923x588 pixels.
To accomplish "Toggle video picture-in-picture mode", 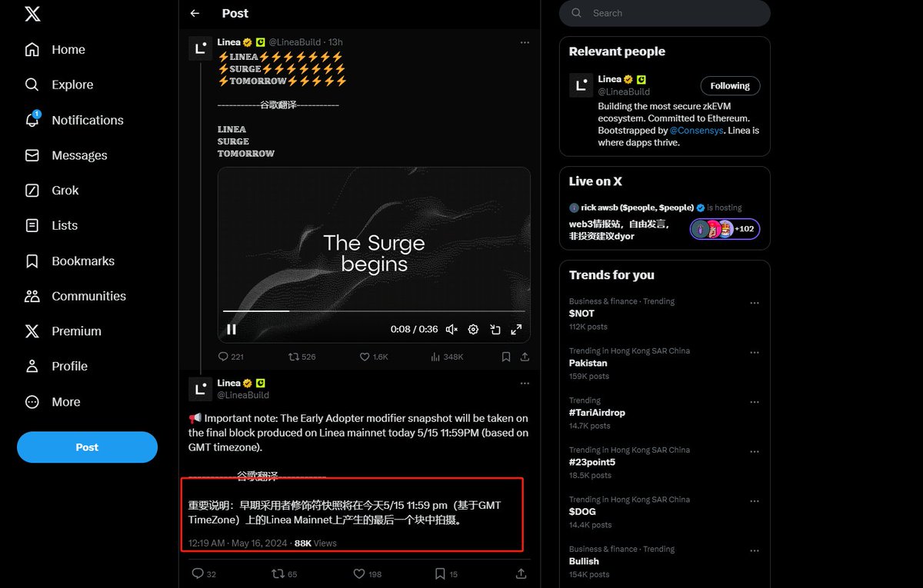I will coord(495,329).
